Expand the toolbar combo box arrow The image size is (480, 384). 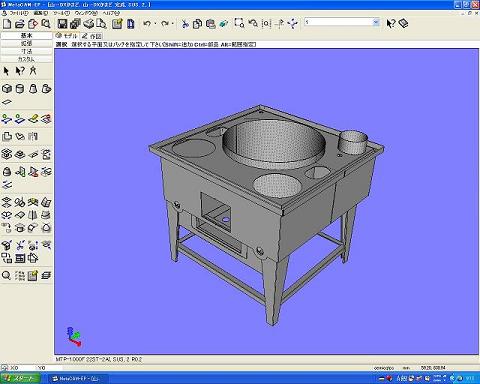tap(376, 22)
